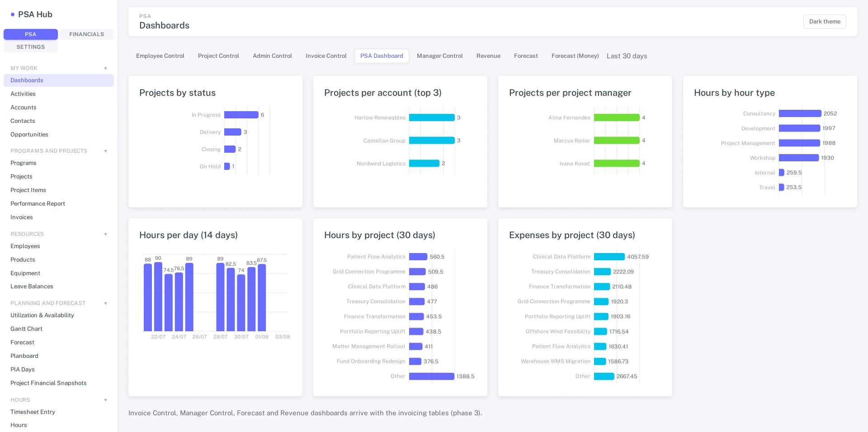The height and width of the screenshot is (432, 868).
Task: Open Timesheet Entry in the sidebar
Action: click(59, 412)
